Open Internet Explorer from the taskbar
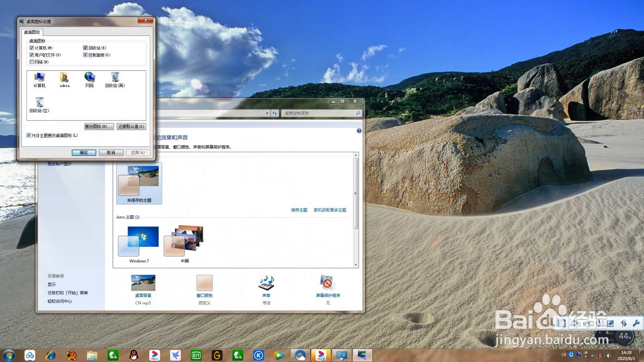This screenshot has height=362, width=644. click(51, 356)
